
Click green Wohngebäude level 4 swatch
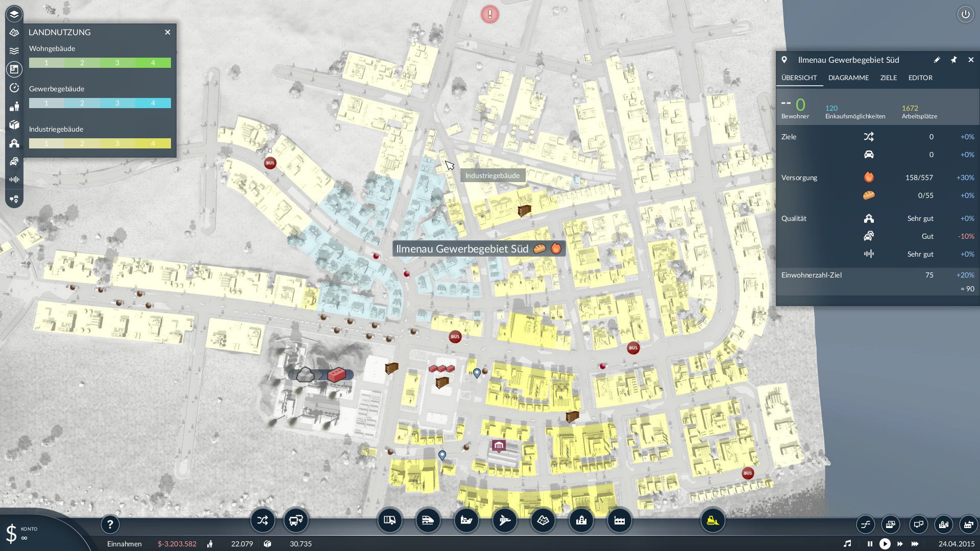153,63
